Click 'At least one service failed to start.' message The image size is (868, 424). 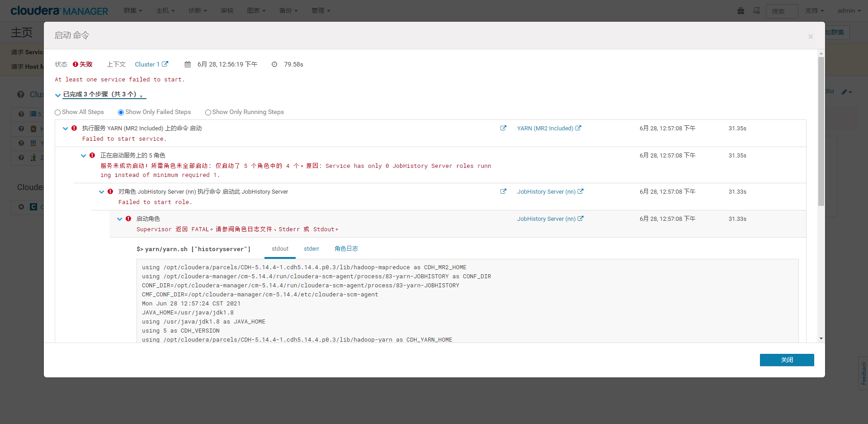120,80
